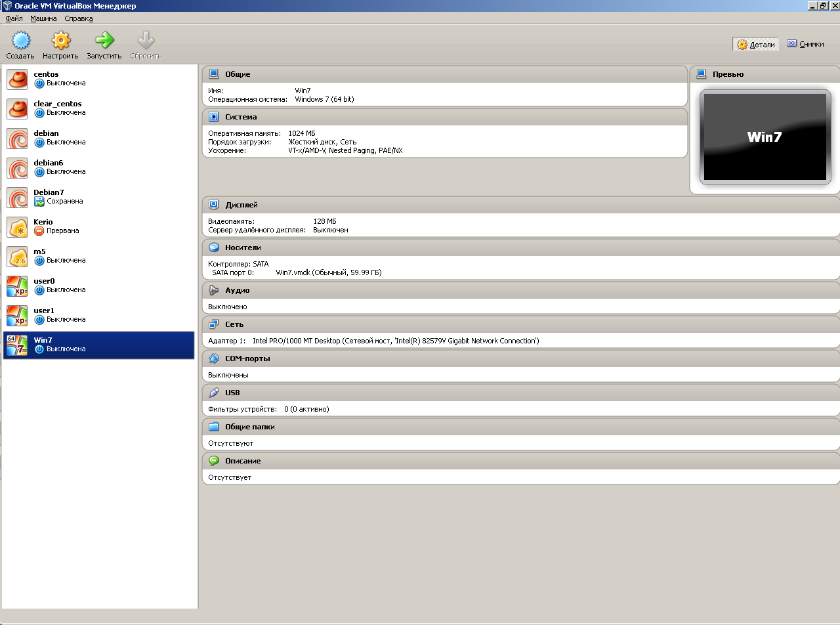
Task: Click the Носители disk icon
Action: coord(213,248)
